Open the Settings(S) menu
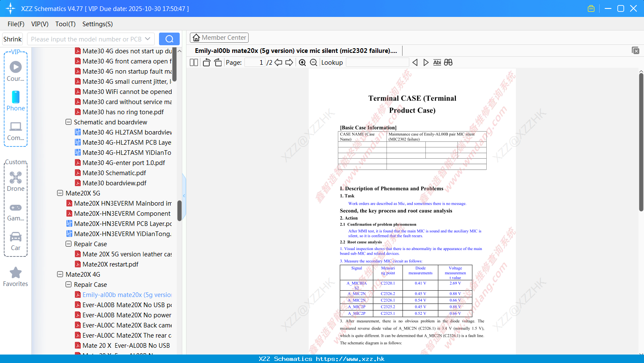 coord(98,24)
